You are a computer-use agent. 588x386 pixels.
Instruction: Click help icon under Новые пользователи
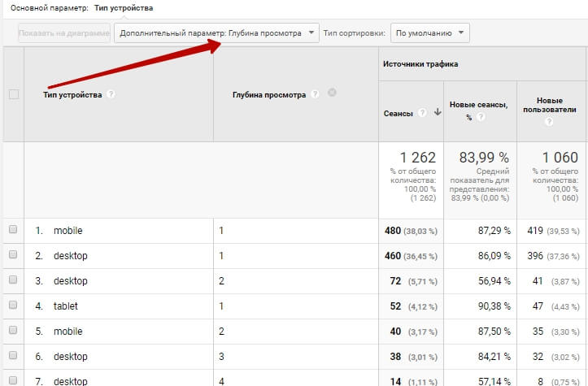click(x=549, y=122)
